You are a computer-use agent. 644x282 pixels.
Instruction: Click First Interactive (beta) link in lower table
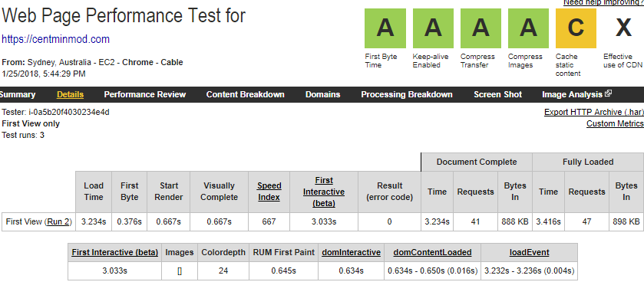pyautogui.click(x=115, y=252)
